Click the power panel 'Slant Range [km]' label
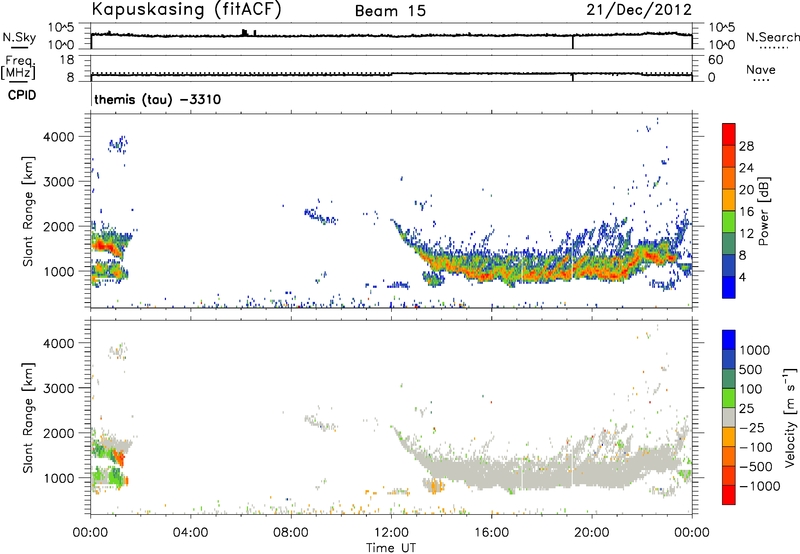Screen dimensions: 800x554 (28, 212)
